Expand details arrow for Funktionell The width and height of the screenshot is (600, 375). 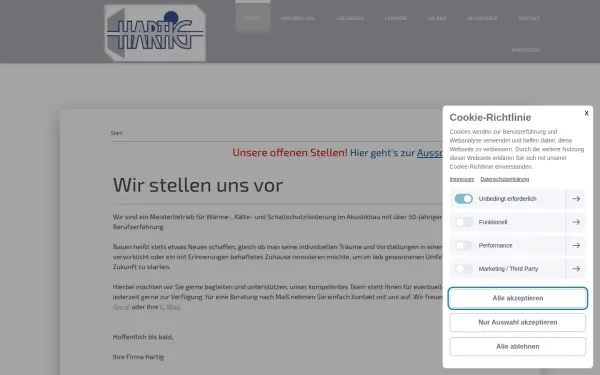tap(576, 222)
